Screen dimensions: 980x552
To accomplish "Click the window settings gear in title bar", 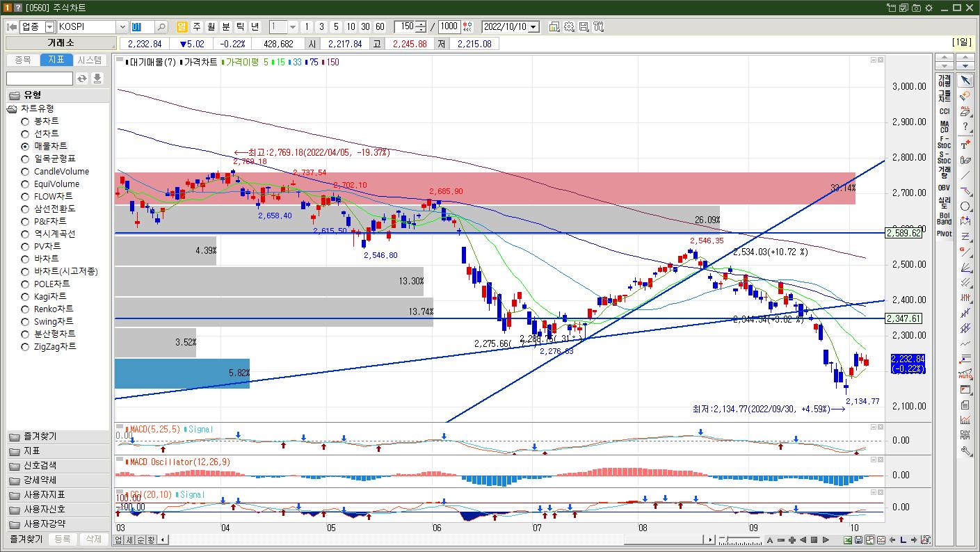I will click(x=929, y=8).
